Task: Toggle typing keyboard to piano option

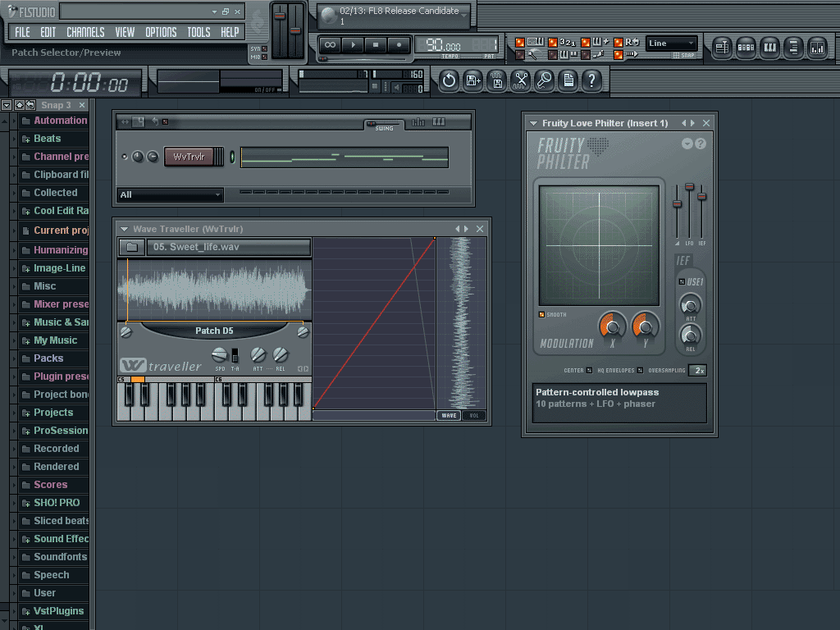Action: pyautogui.click(x=519, y=43)
